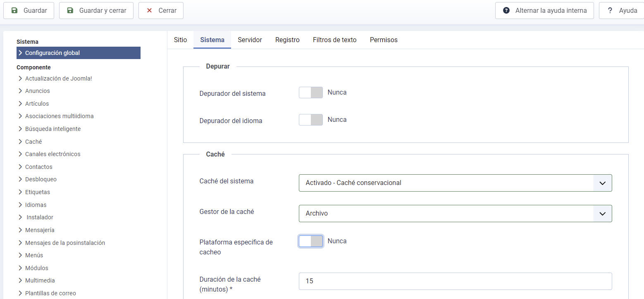This screenshot has width=644, height=299.
Task: Click Guardar y cerrar button
Action: point(96,11)
